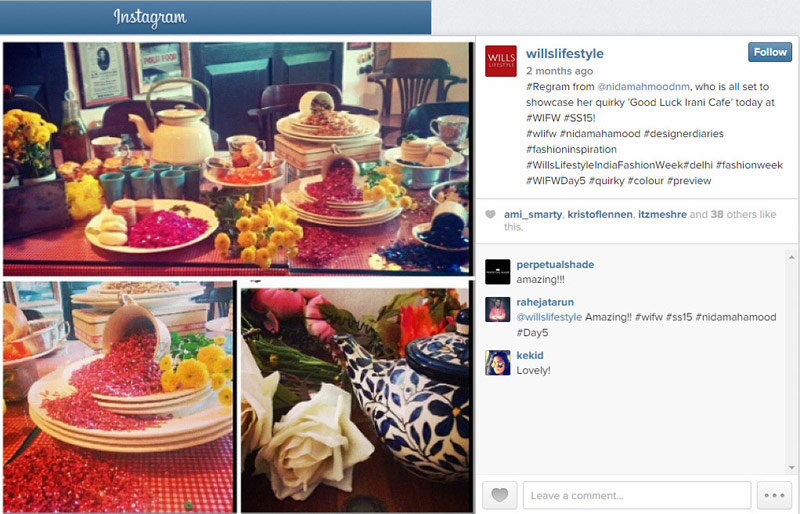This screenshot has height=514, width=800.
Task: Open the three-dots more options button
Action: pyautogui.click(x=774, y=495)
